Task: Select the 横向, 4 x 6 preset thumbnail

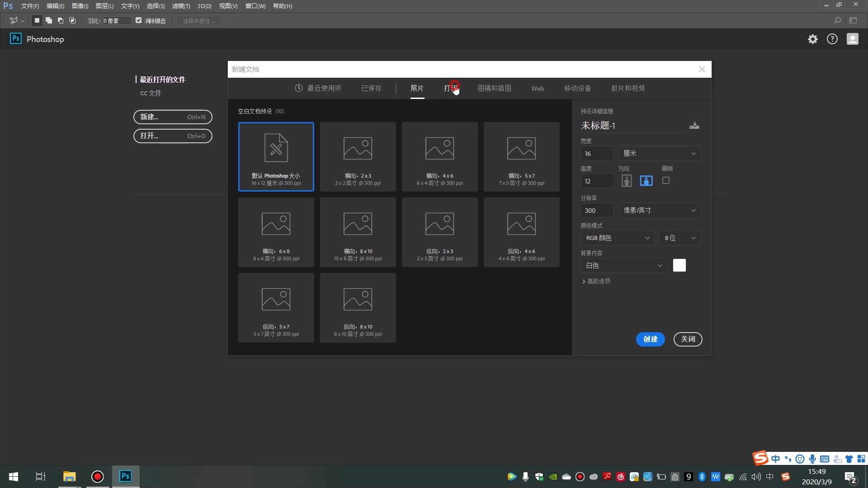Action: pos(439,156)
